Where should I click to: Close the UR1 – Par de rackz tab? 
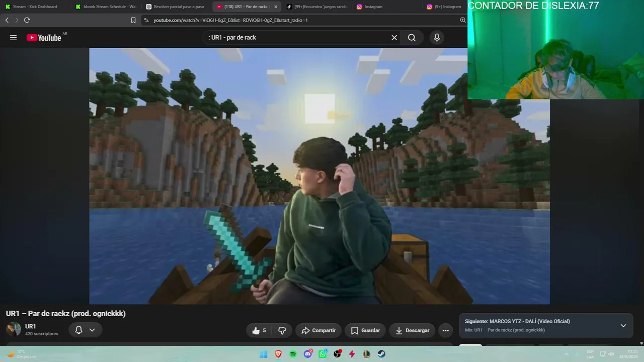click(x=276, y=7)
